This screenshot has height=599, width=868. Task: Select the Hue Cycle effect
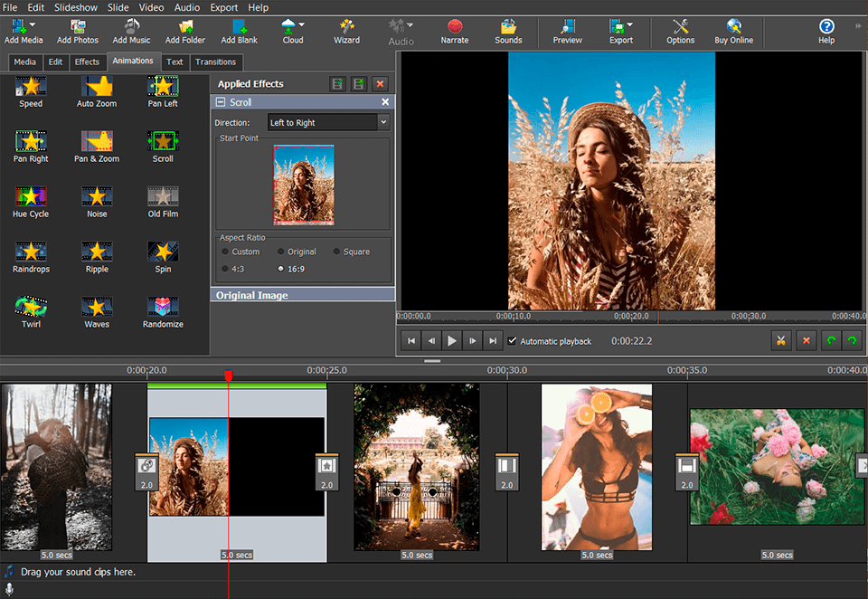pos(31,201)
